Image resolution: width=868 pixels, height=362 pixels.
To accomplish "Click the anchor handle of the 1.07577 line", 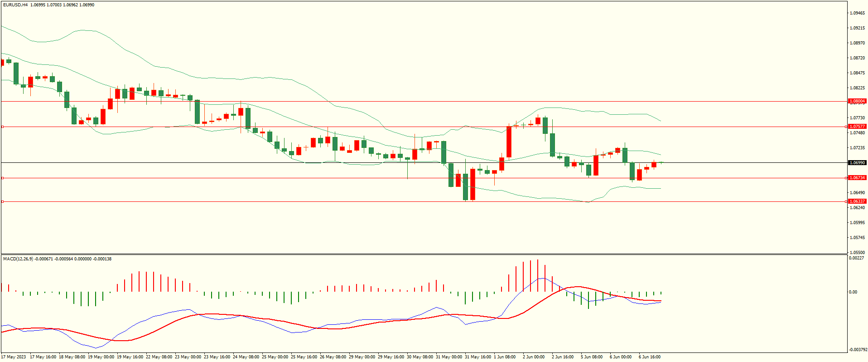I will (x=2, y=127).
